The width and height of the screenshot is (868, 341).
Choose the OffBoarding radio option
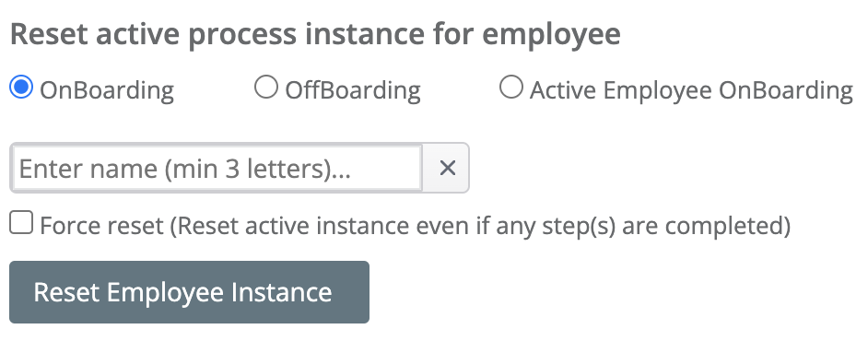(x=265, y=88)
